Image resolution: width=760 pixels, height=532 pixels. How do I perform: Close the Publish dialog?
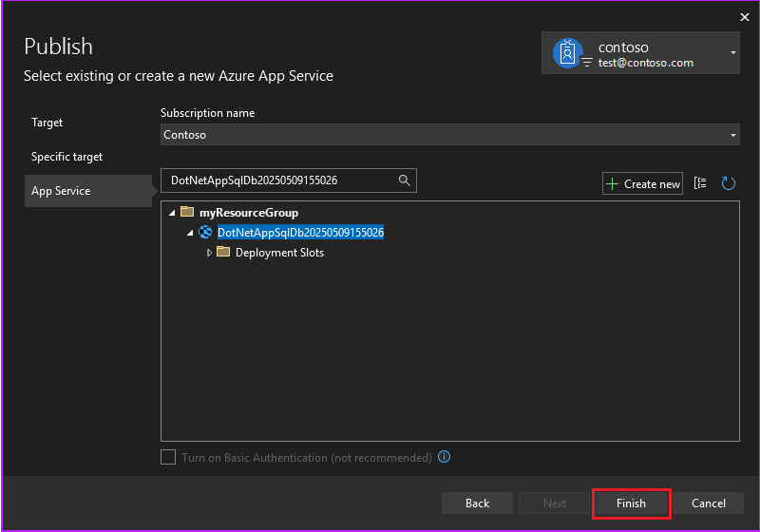[745, 17]
